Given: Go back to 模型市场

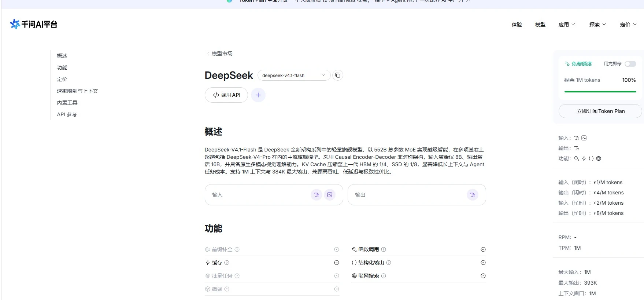Looking at the screenshot, I should pyautogui.click(x=219, y=54).
